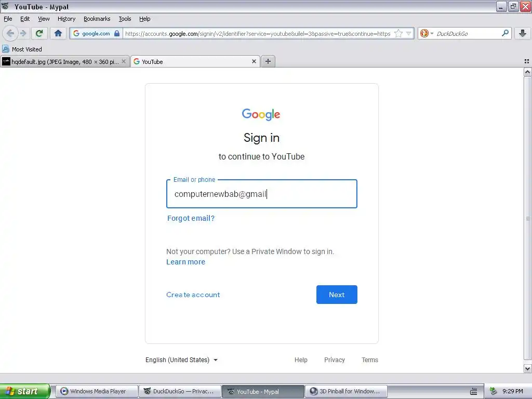Viewport: 532px width, 399px height.
Task: Open the URL history dropdown arrow
Action: click(x=409, y=33)
